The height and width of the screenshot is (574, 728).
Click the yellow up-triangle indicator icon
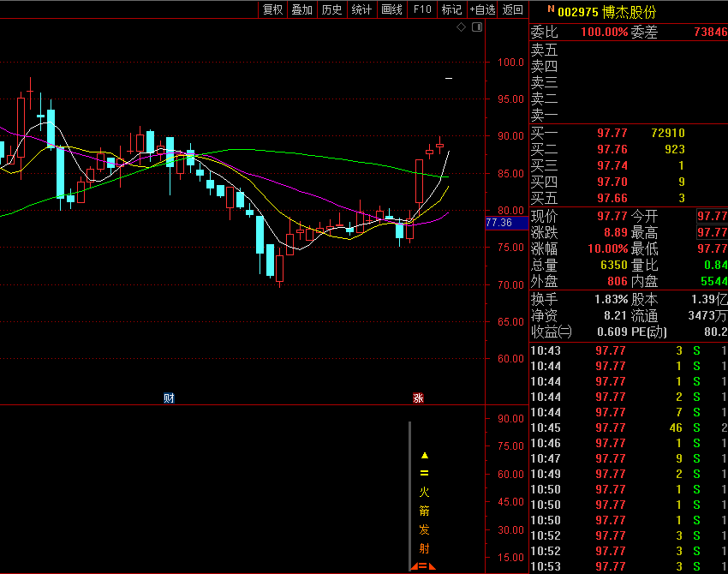click(x=424, y=456)
